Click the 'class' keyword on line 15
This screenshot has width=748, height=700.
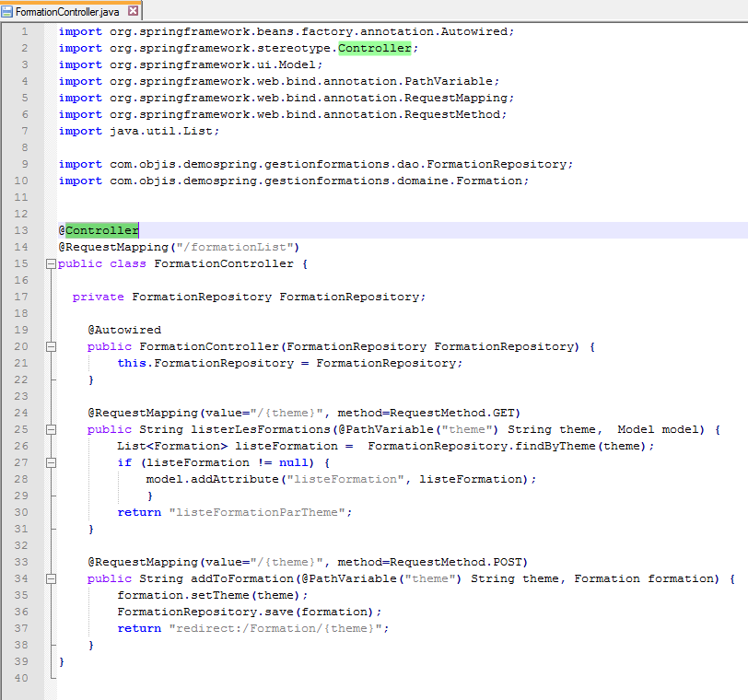click(128, 263)
